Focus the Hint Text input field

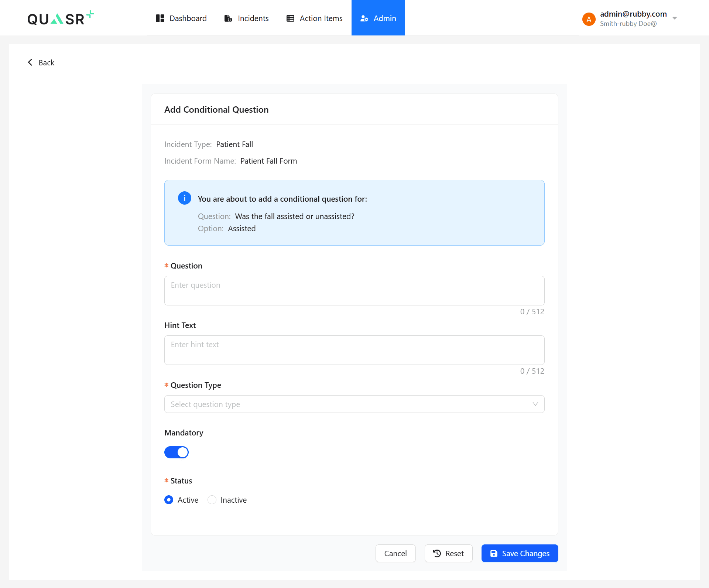click(354, 350)
